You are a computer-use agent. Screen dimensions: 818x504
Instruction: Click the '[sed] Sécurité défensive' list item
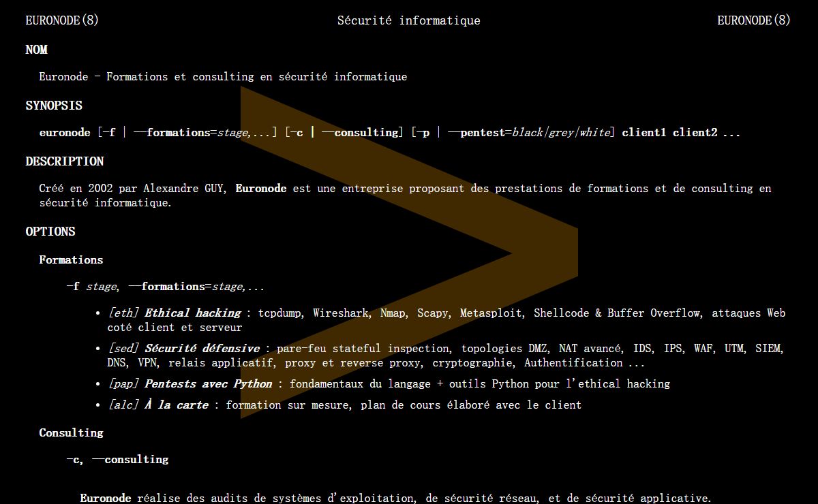point(446,356)
